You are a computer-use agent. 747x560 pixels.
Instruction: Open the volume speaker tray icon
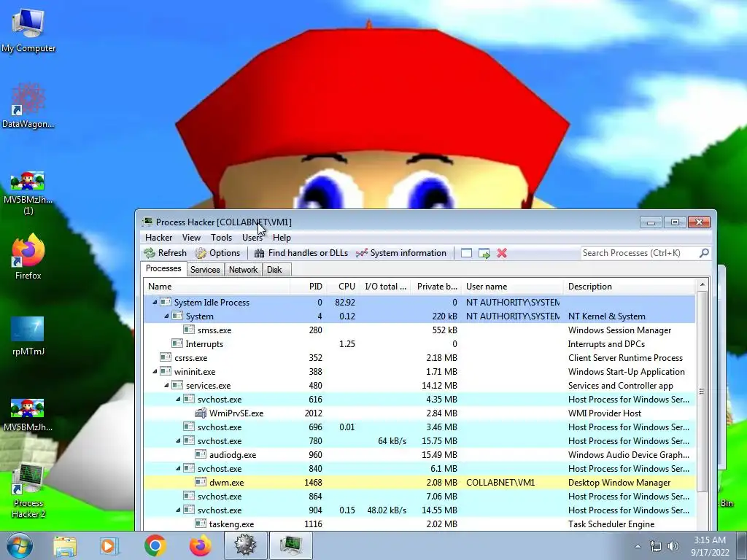point(673,546)
